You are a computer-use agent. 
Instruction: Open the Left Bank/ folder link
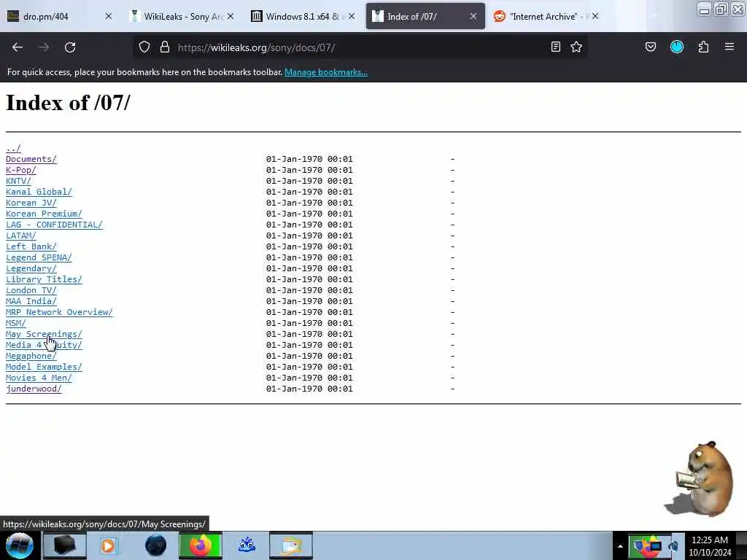[31, 246]
